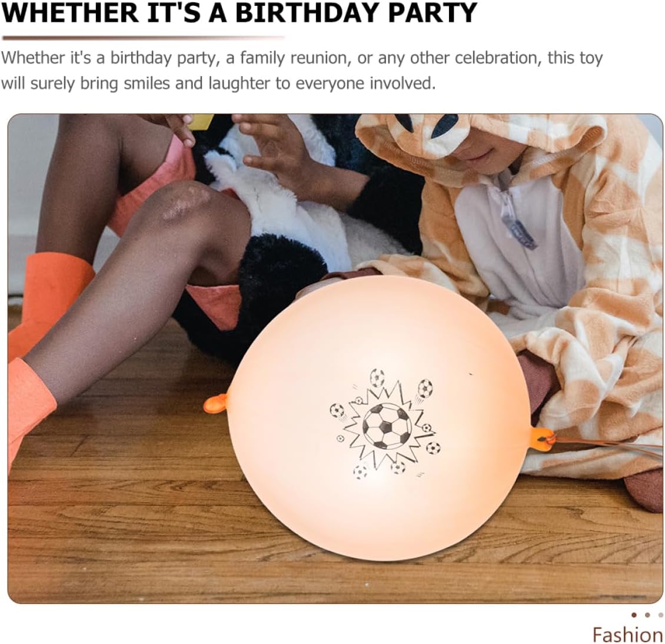The image size is (665, 644).
Task: Click the yellow object held in the hand
Action: pyautogui.click(x=201, y=121)
